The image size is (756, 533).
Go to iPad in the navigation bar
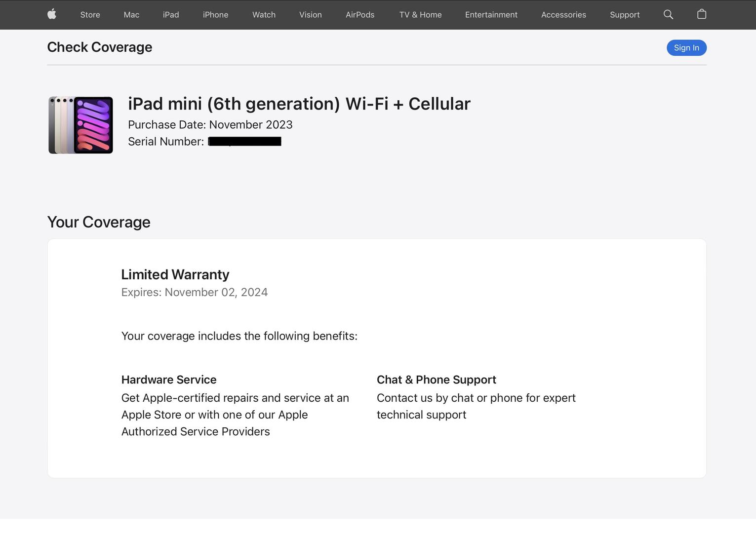(171, 15)
